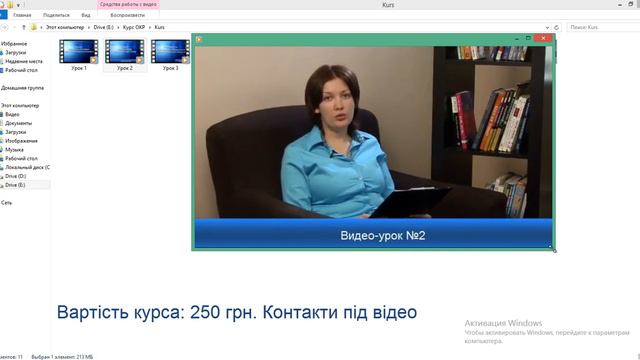
Task: Select Сеть in the navigation pane
Action: 7,202
